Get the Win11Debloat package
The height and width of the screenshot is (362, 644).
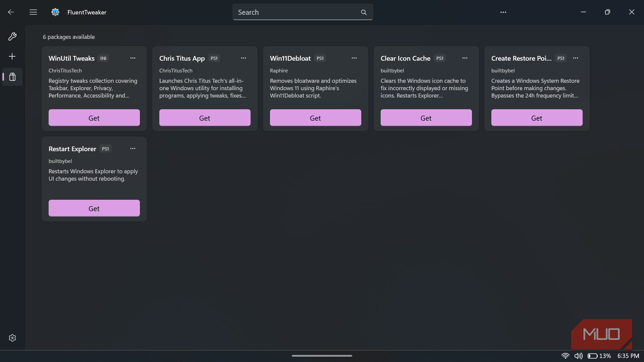[x=316, y=118]
